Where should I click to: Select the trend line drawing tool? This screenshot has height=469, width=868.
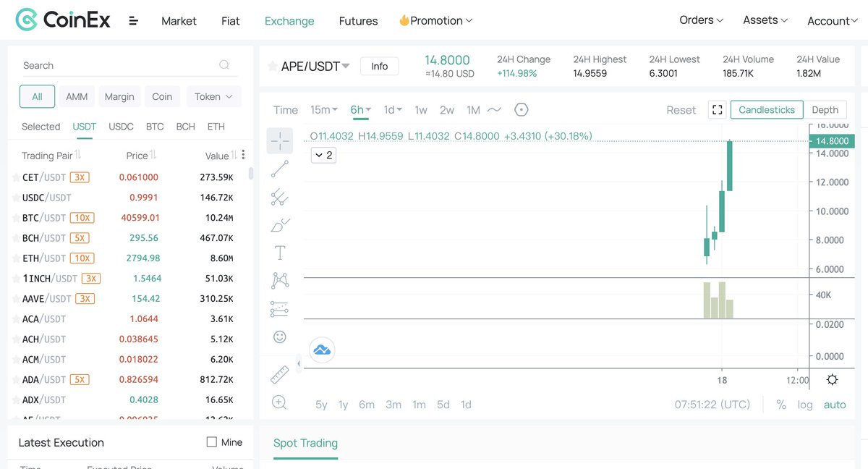[280, 169]
